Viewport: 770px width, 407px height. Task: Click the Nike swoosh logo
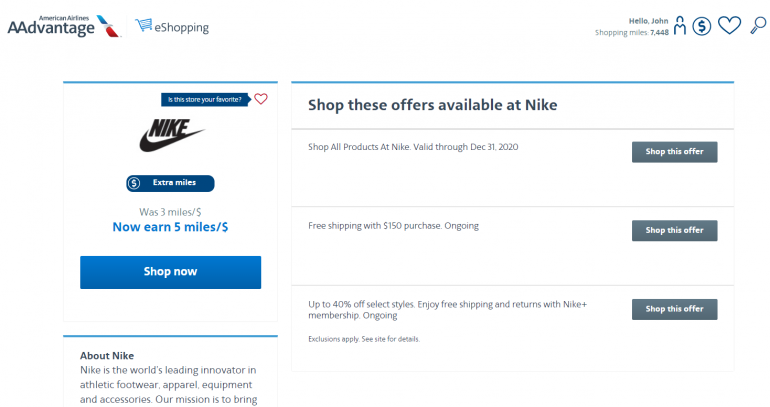coord(171,135)
